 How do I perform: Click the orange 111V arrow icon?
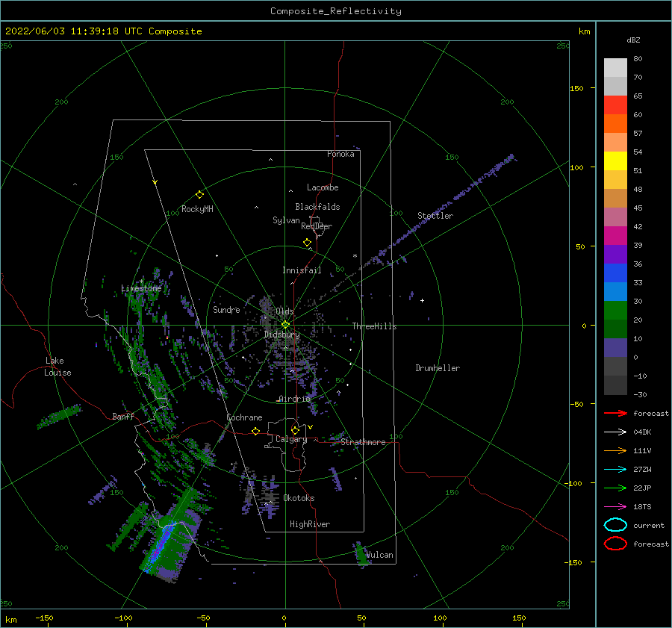click(x=615, y=450)
